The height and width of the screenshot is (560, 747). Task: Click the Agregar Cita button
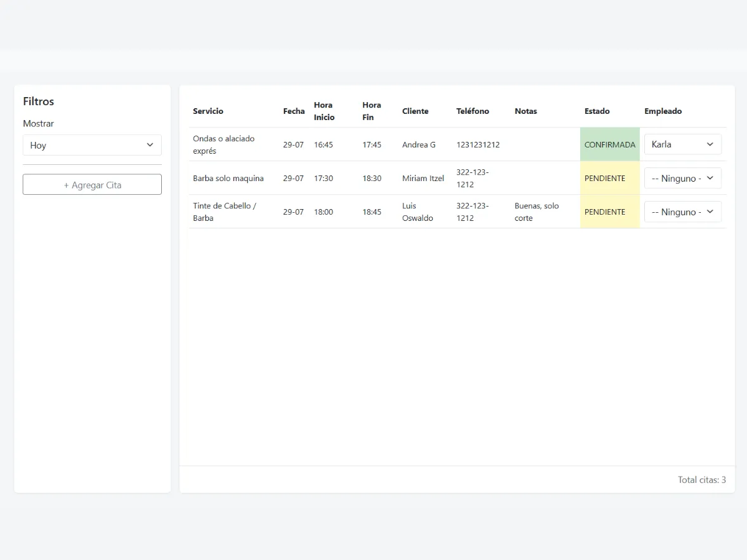(x=92, y=185)
